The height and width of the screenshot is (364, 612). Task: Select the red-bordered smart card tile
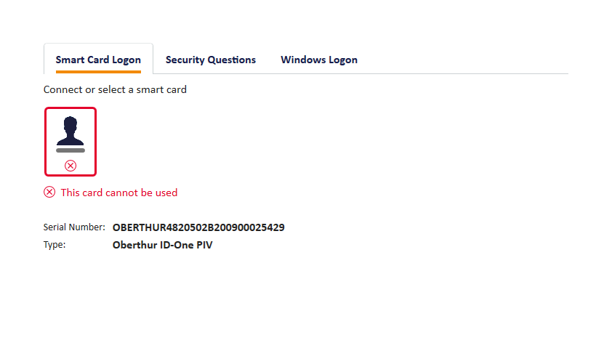point(71,142)
